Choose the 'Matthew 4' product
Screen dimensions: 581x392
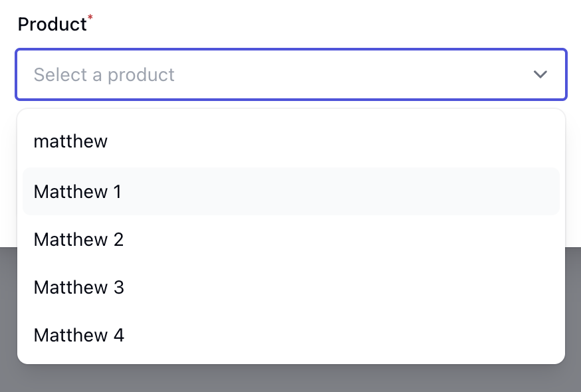point(78,335)
